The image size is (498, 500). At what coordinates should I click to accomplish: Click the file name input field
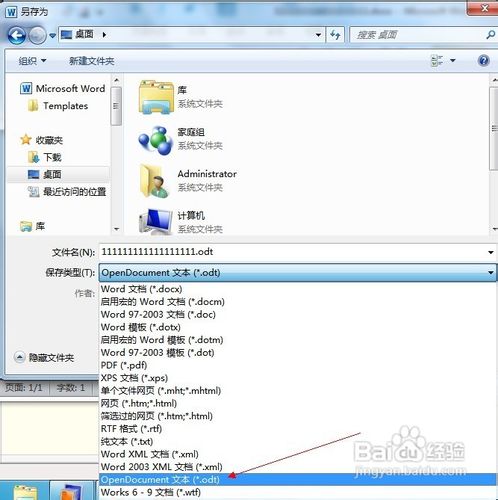tap(293, 252)
